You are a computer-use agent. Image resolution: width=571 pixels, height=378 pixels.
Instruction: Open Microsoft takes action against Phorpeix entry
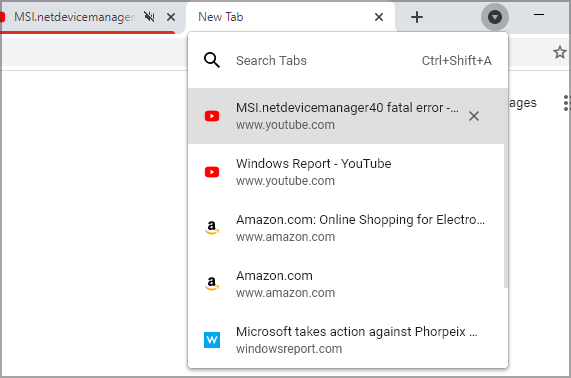click(346, 340)
